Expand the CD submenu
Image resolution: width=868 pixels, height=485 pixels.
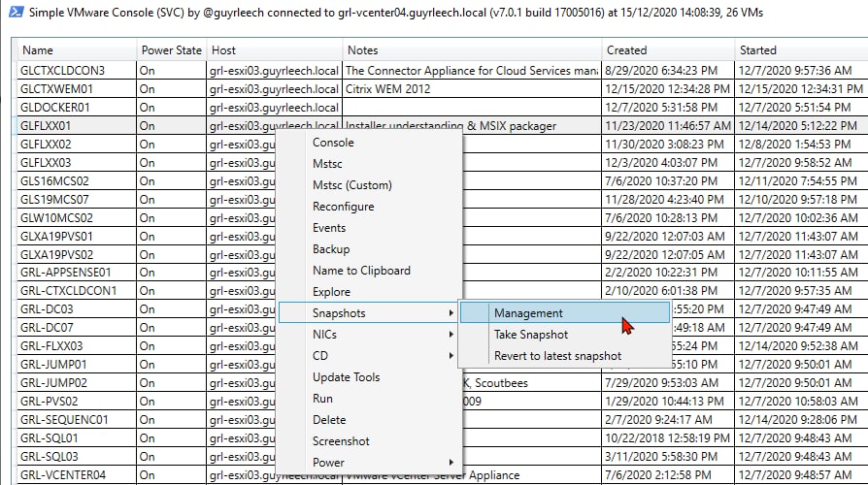pyautogui.click(x=369, y=356)
